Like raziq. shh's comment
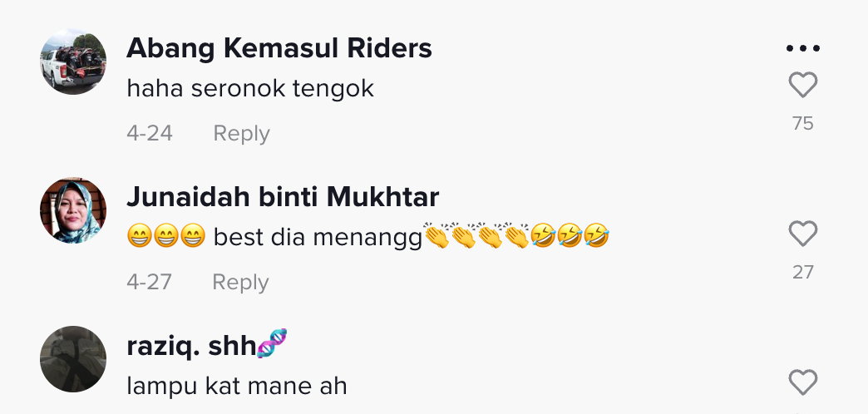 coord(802,383)
